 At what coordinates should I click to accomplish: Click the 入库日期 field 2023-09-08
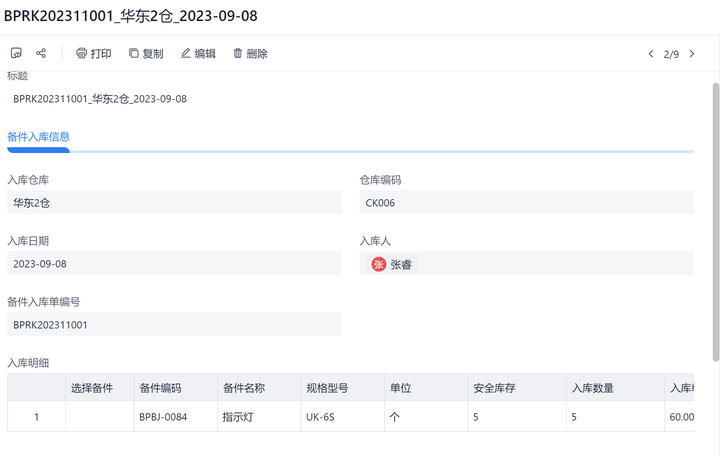174,264
